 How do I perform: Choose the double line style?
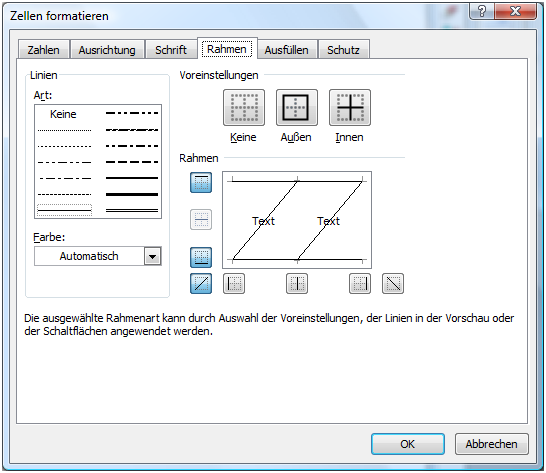tap(132, 210)
